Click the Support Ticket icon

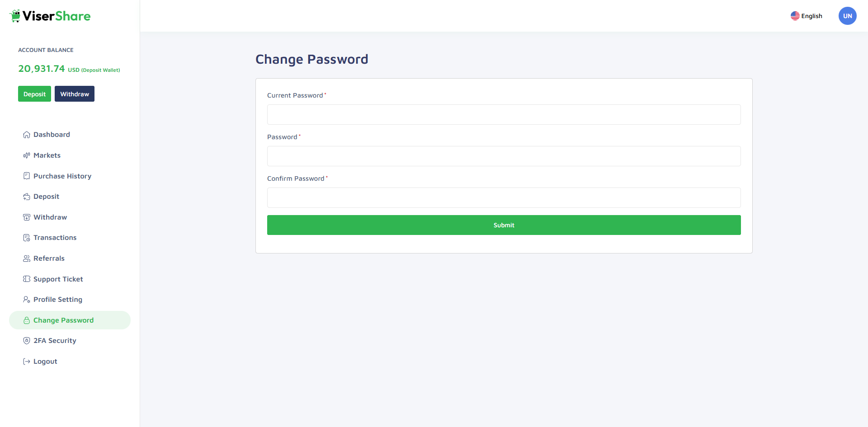27,279
